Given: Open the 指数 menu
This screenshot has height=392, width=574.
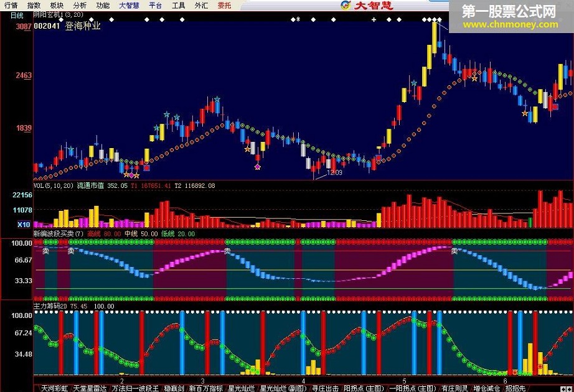Looking at the screenshot, I should click(34, 5).
